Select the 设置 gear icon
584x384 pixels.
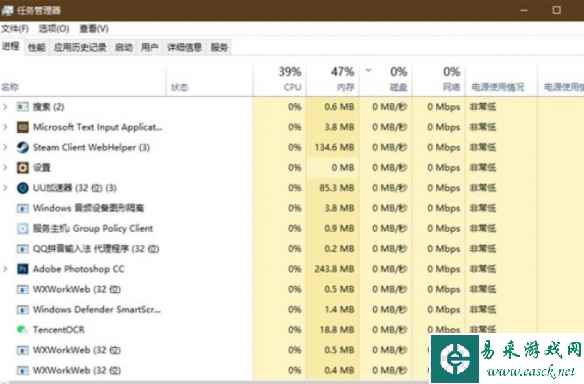point(23,168)
